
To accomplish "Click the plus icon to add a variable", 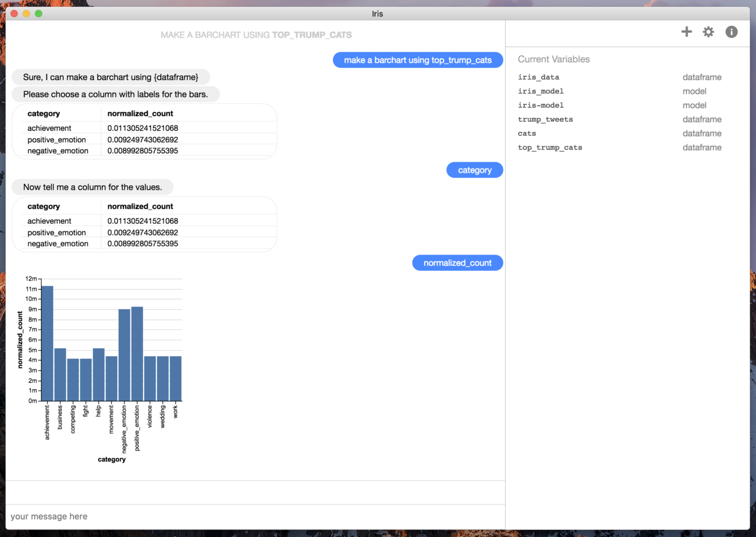I will click(x=687, y=32).
